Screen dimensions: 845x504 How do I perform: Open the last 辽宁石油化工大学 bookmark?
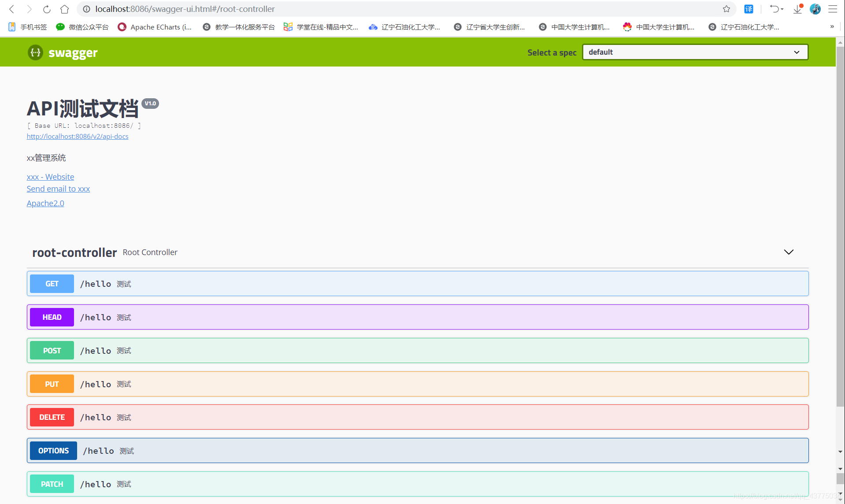tap(744, 27)
